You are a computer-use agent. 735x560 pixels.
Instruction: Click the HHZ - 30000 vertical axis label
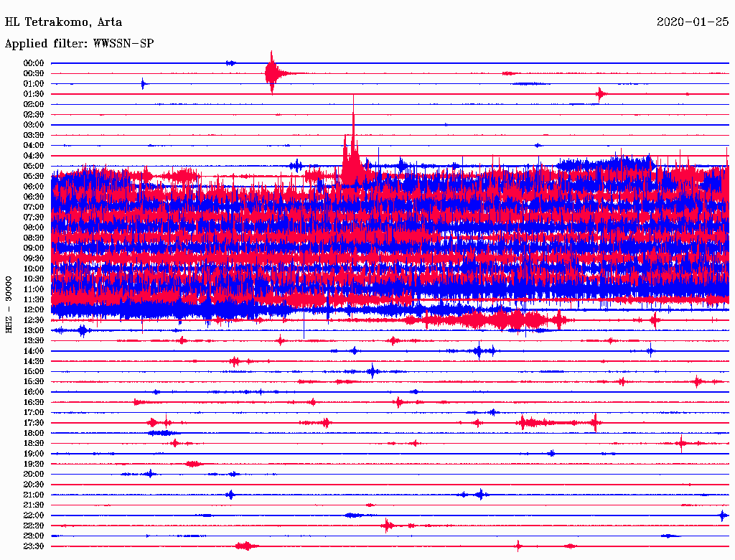[9, 304]
